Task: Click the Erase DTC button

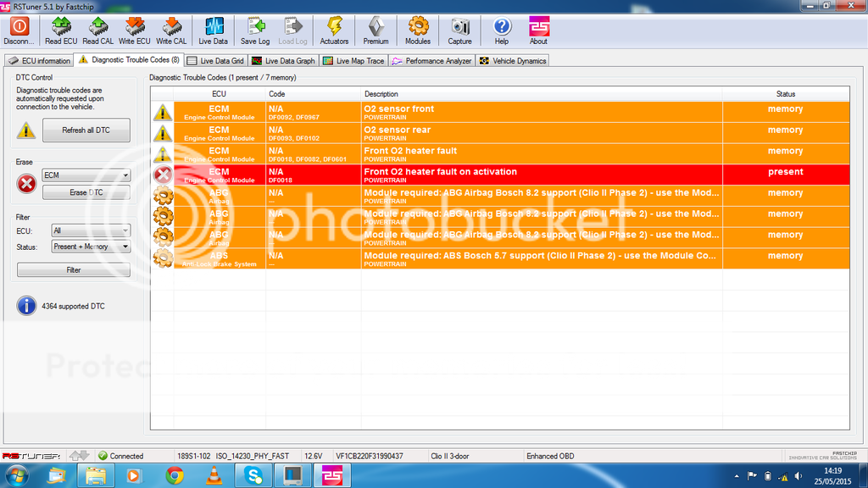Action: tap(86, 192)
